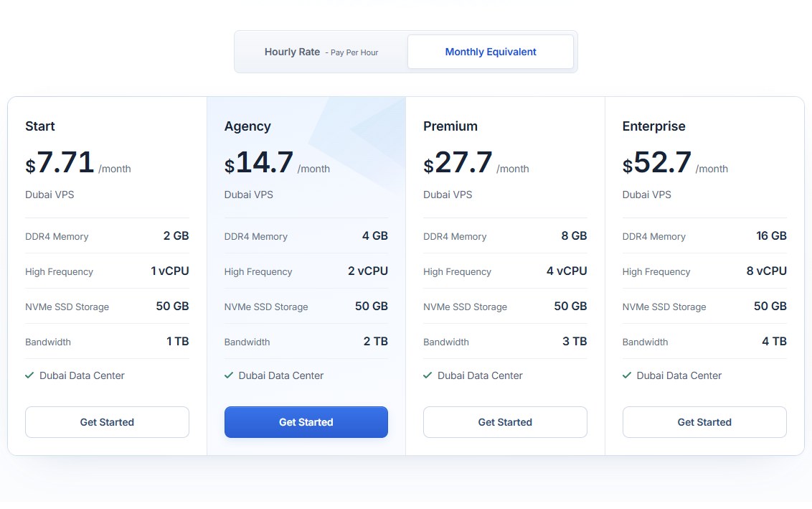Click Dubai VPS under the Premium price
Viewport: 812px width, 509px height.
coord(448,195)
